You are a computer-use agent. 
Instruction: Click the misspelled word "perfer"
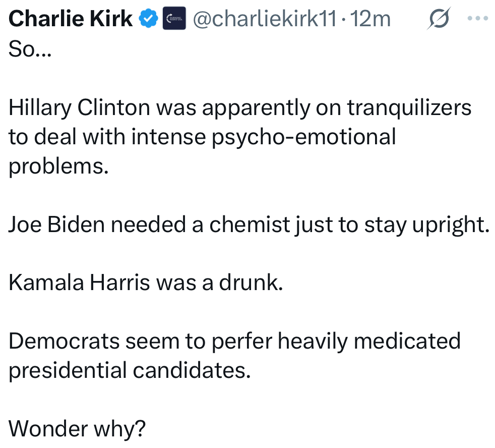click(x=242, y=342)
